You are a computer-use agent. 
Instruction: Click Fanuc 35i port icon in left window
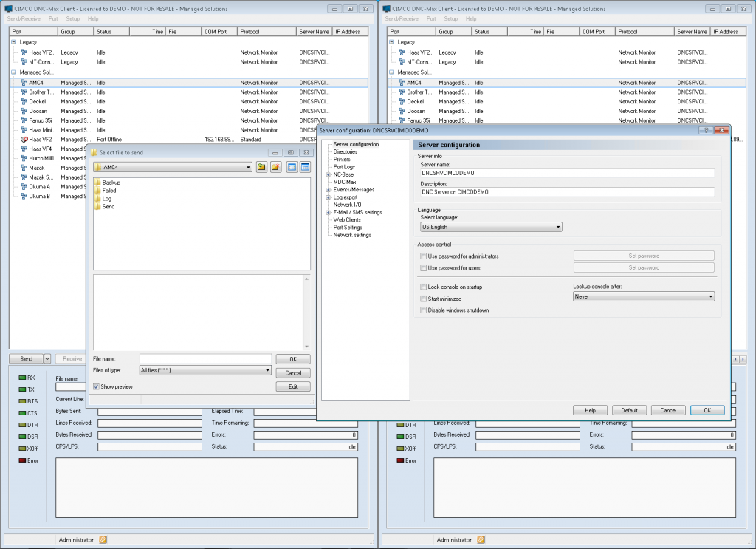coord(24,120)
